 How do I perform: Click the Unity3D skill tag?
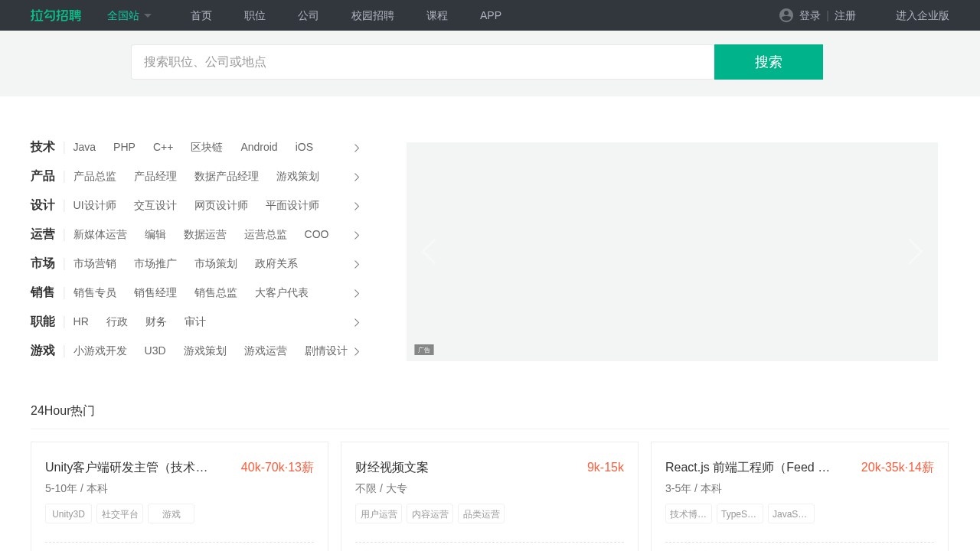coord(68,514)
